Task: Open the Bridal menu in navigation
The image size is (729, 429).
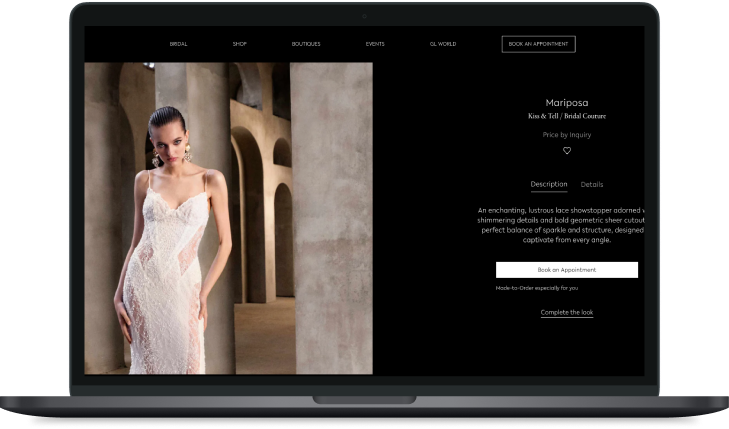Action: (x=178, y=44)
